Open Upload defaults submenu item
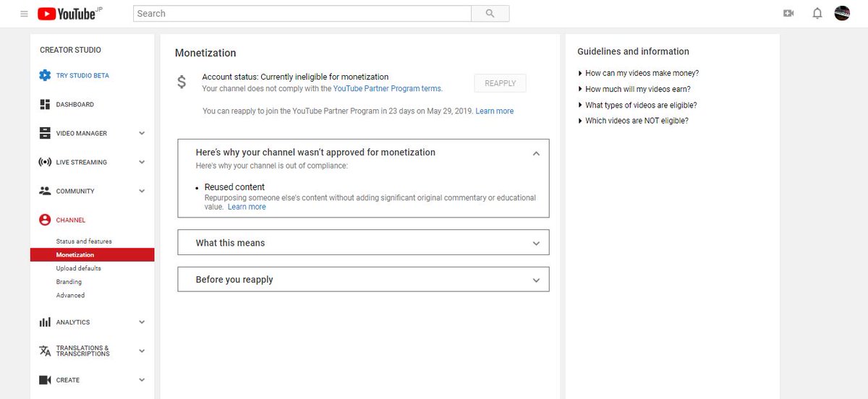This screenshot has height=399, width=868. [x=79, y=268]
